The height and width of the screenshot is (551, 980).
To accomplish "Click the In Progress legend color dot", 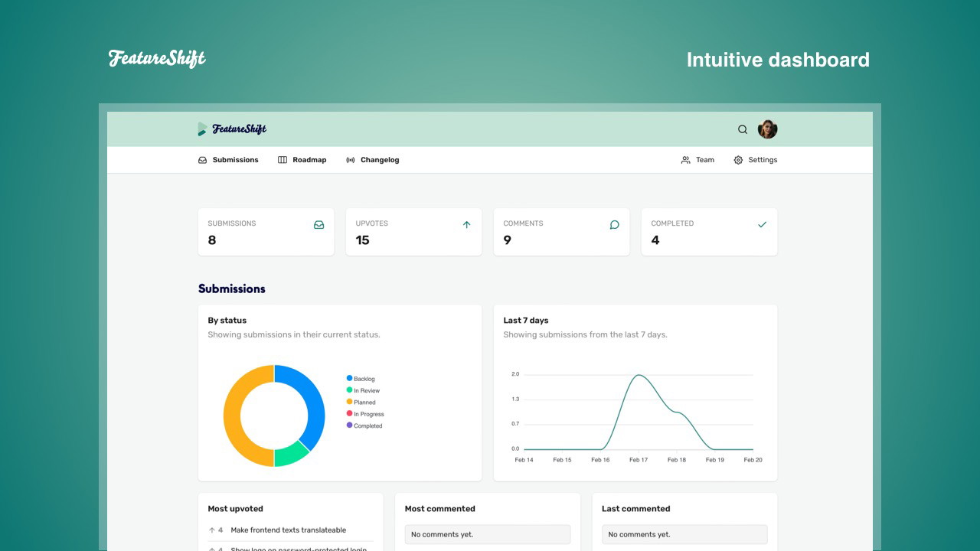I will coord(350,413).
